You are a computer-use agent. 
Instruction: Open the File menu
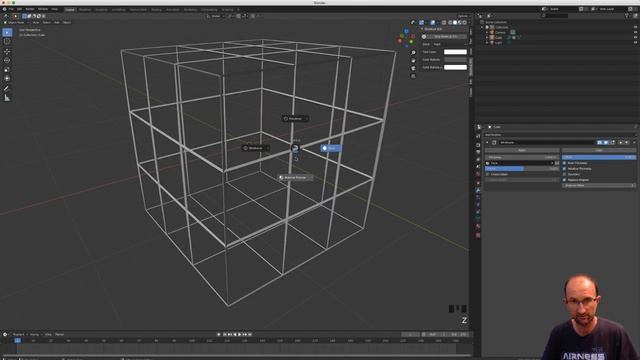pos(11,9)
